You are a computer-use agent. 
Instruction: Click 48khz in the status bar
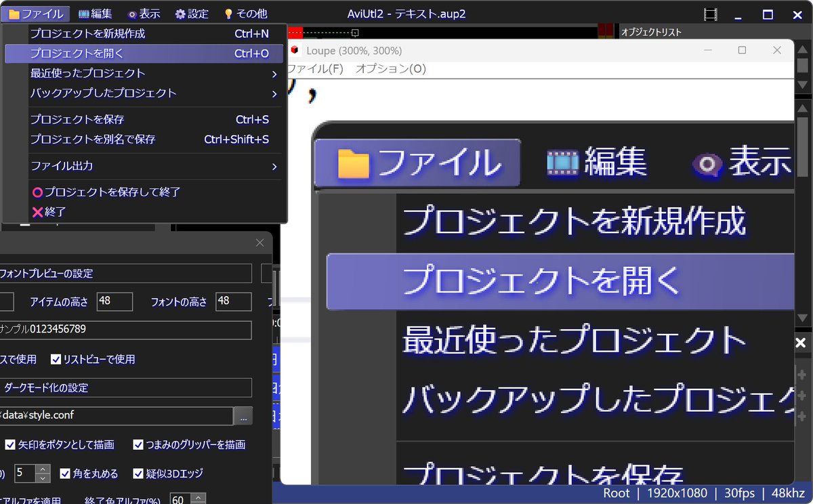click(788, 493)
